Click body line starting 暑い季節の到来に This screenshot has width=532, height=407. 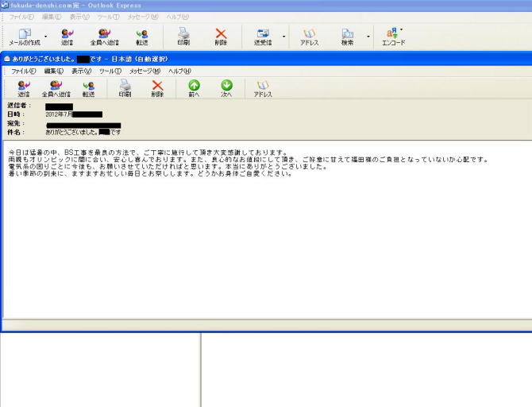click(x=150, y=174)
